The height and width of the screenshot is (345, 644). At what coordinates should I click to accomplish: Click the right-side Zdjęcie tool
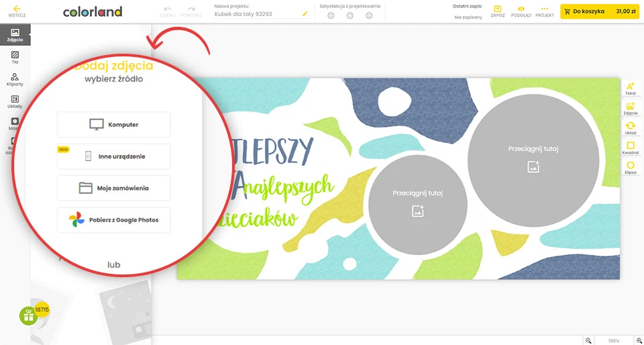coord(630,109)
